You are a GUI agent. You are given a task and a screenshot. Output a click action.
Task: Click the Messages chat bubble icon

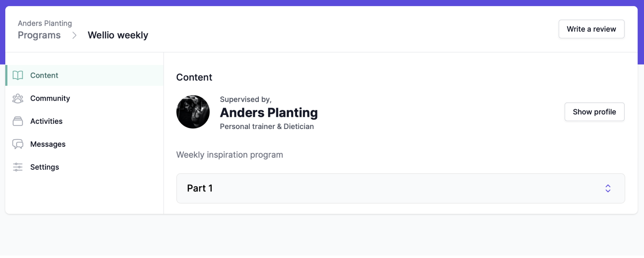[18, 144]
